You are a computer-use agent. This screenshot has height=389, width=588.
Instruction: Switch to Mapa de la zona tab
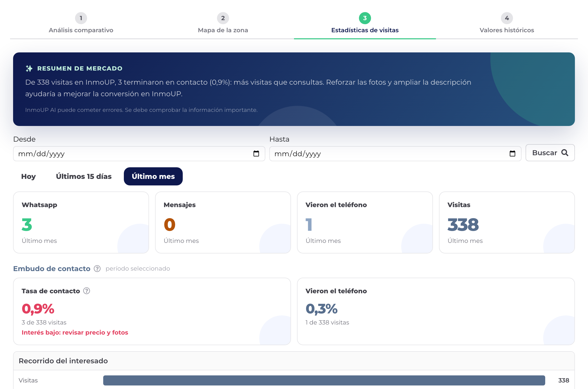[223, 23]
